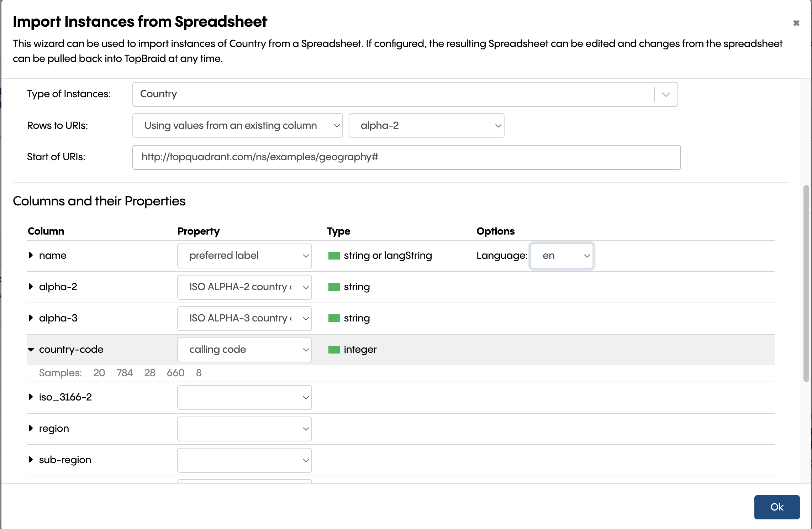Click the green langString indicator beside name row
The width and height of the screenshot is (812, 529).
tap(334, 256)
